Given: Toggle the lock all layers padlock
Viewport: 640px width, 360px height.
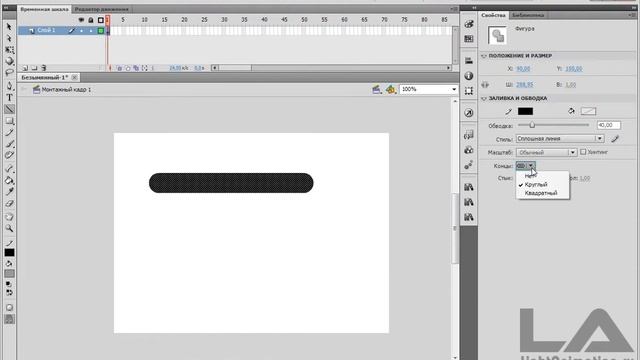Looking at the screenshot, I should tap(91, 20).
